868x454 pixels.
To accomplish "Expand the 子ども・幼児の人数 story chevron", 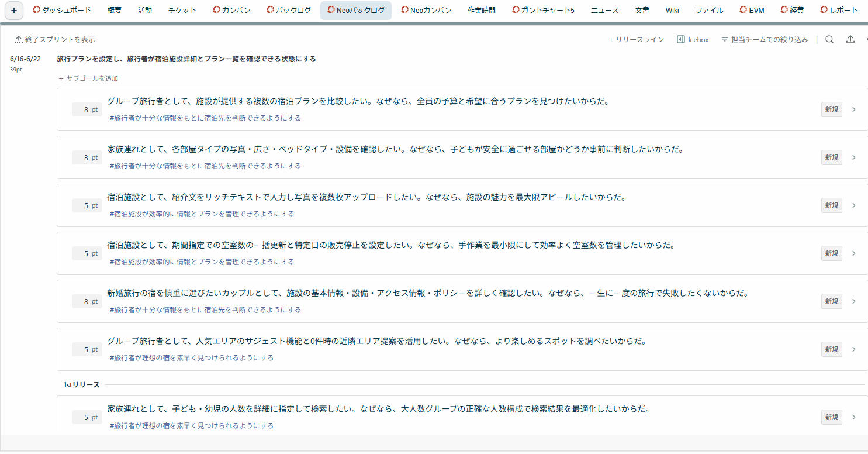I will (x=854, y=417).
